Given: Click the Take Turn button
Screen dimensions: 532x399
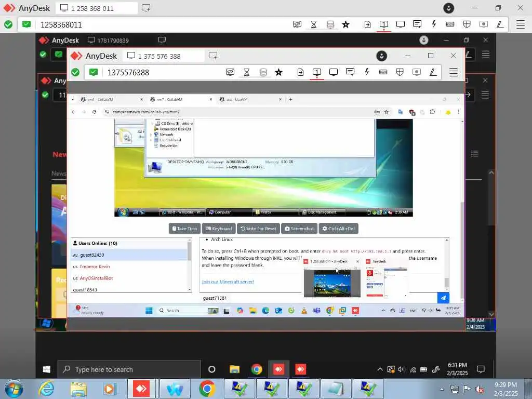Looking at the screenshot, I should pyautogui.click(x=185, y=229).
